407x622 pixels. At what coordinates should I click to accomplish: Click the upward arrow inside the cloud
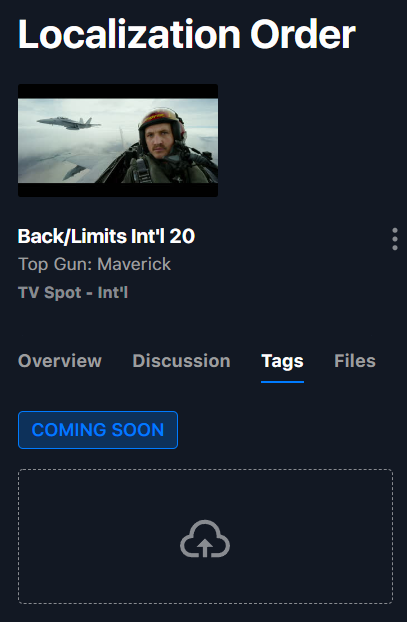click(x=205, y=548)
